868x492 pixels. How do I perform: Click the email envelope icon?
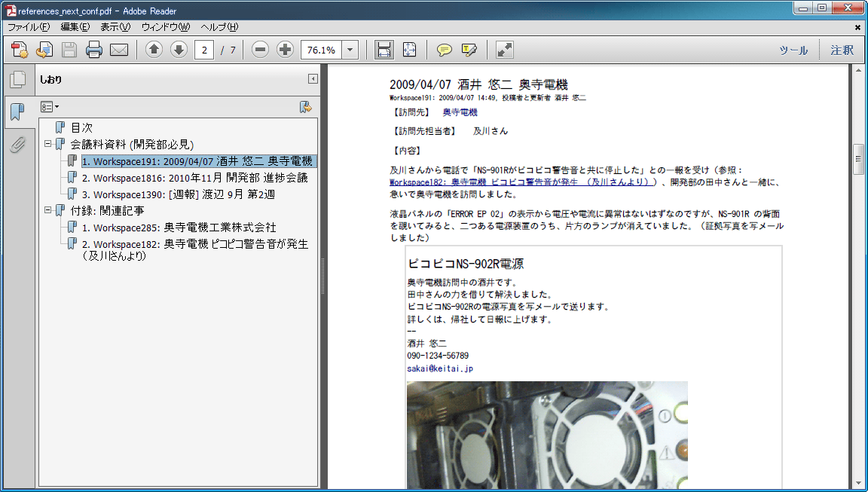tap(119, 50)
